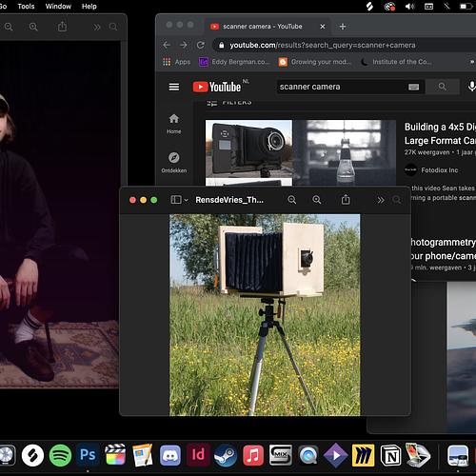Zoom in on the RensdeVries Preview window
This screenshot has height=476, width=476.
(x=316, y=200)
